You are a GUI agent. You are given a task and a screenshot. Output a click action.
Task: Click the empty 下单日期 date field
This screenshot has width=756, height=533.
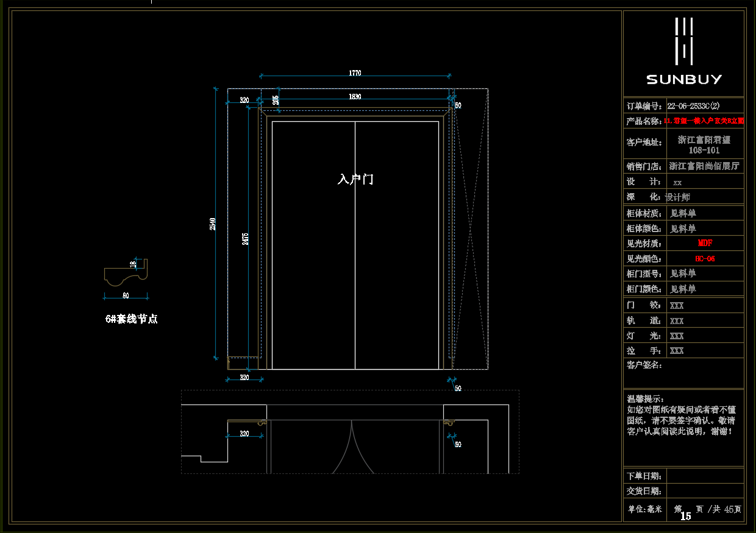705,476
